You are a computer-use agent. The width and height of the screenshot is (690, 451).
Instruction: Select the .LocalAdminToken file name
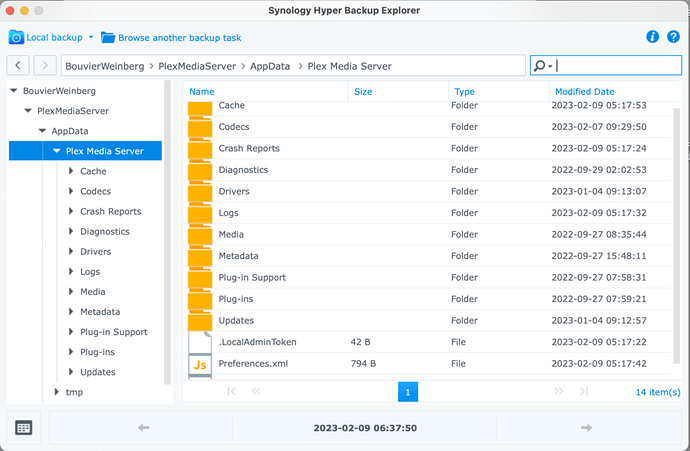[257, 342]
